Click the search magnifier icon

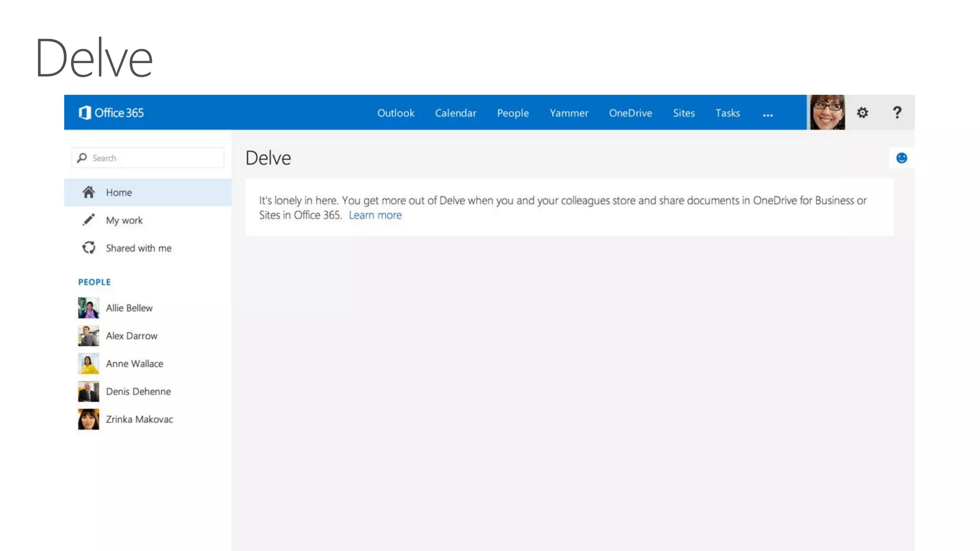coord(82,158)
